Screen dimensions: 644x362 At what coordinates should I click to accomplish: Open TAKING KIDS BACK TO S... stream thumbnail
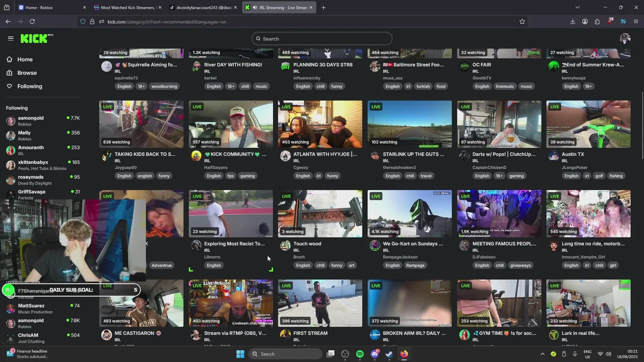pos(141,124)
